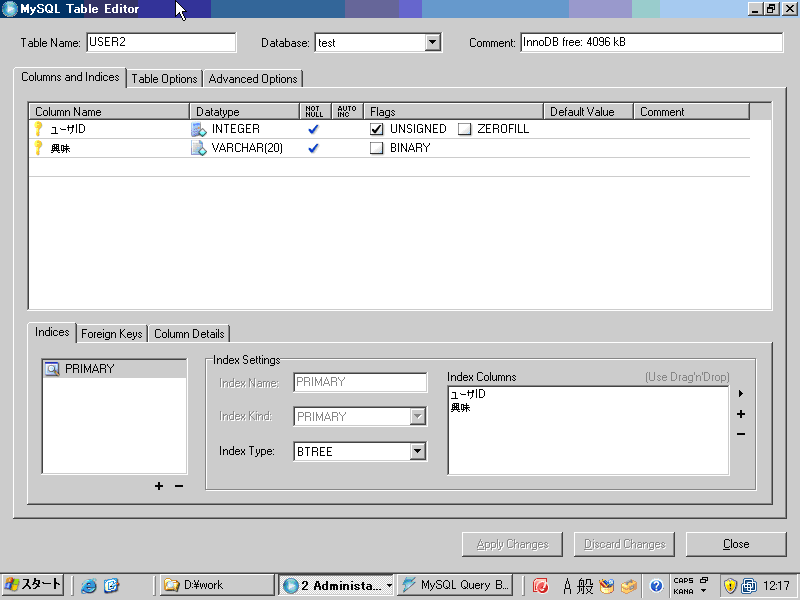Click the Datatype column header
The height and width of the screenshot is (600, 800).
coord(244,112)
